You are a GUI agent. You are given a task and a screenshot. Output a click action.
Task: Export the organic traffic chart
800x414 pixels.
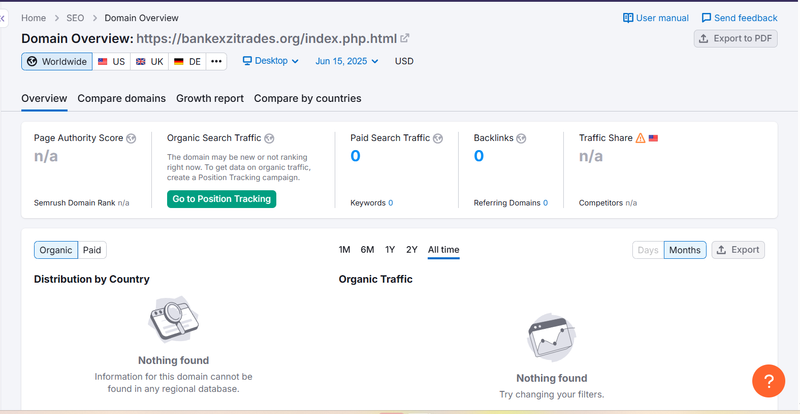[x=738, y=250]
